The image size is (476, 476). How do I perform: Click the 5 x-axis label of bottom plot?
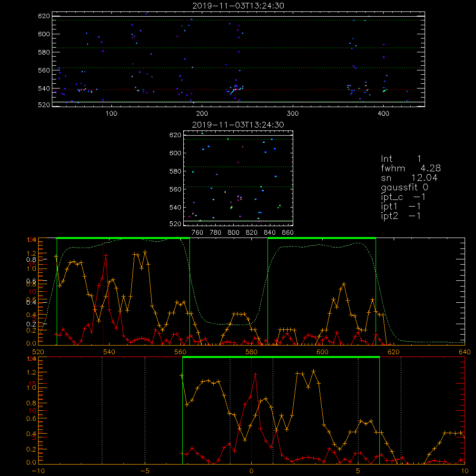click(358, 471)
